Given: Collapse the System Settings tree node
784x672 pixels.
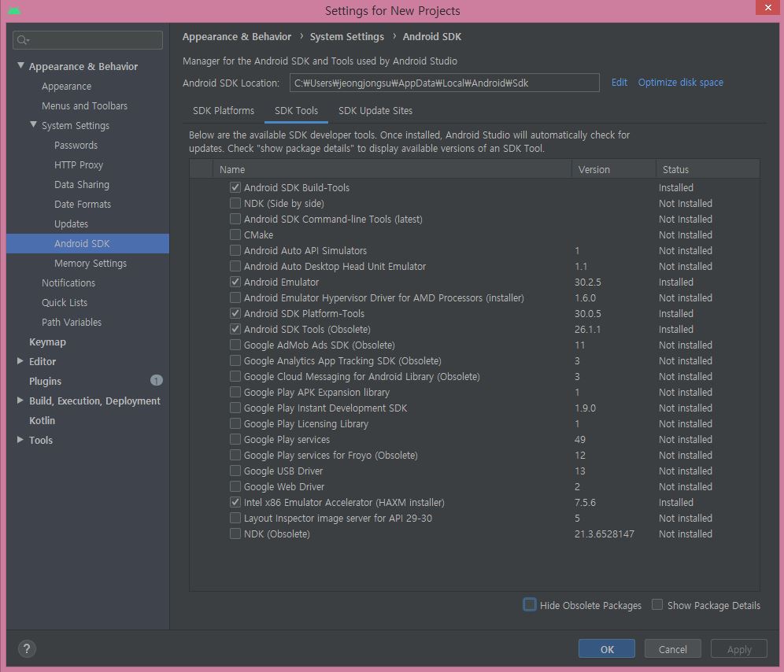Looking at the screenshot, I should tap(33, 124).
